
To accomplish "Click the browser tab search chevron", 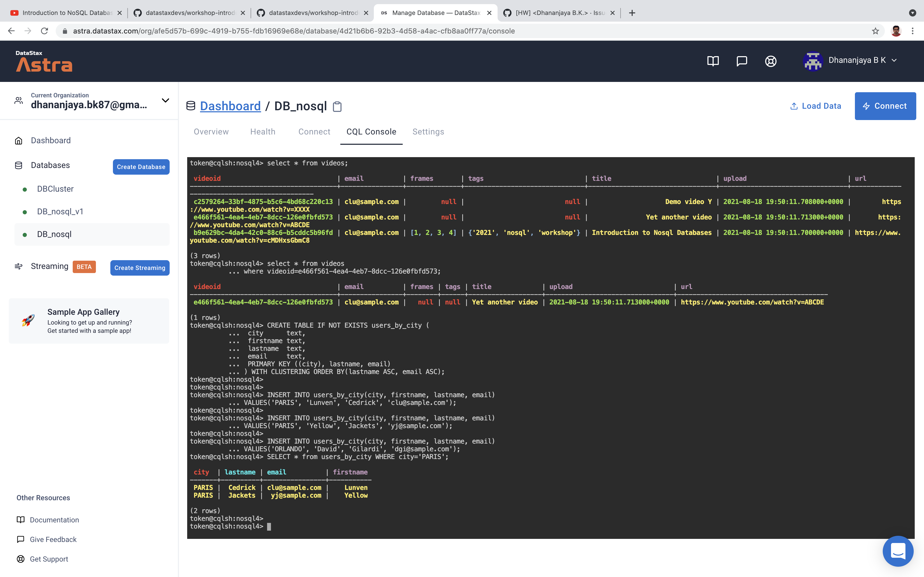I will (x=912, y=13).
